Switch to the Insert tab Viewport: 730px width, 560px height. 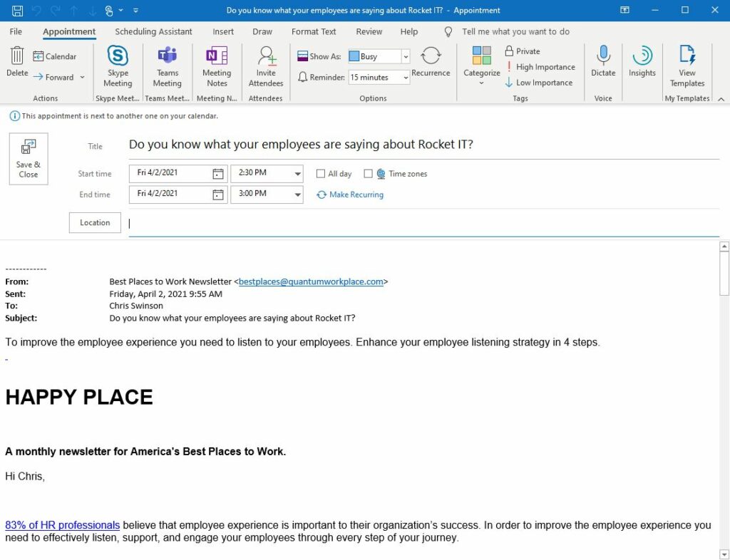[223, 31]
